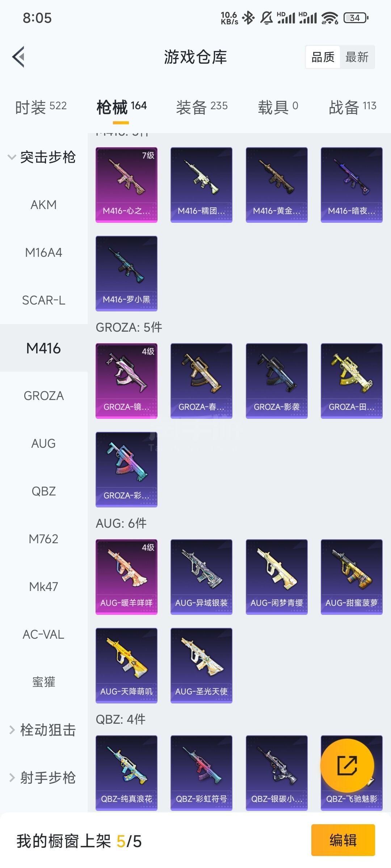Select M762 in the weapon sidebar
The height and width of the screenshot is (868, 391).
coord(43,539)
